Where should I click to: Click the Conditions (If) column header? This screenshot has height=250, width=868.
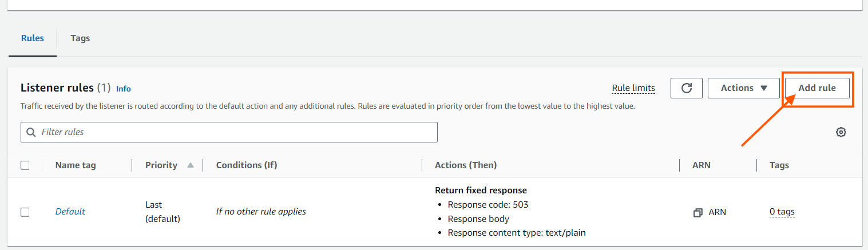click(x=246, y=165)
